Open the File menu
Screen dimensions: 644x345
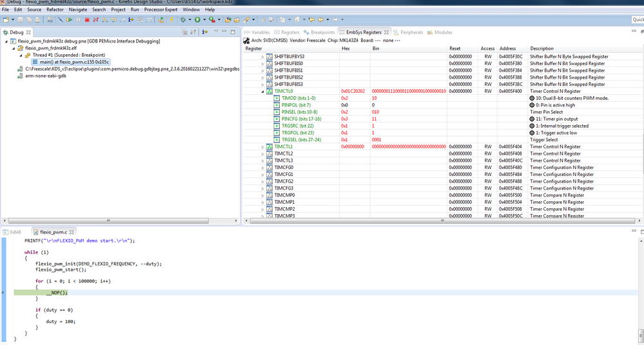[x=5, y=10]
